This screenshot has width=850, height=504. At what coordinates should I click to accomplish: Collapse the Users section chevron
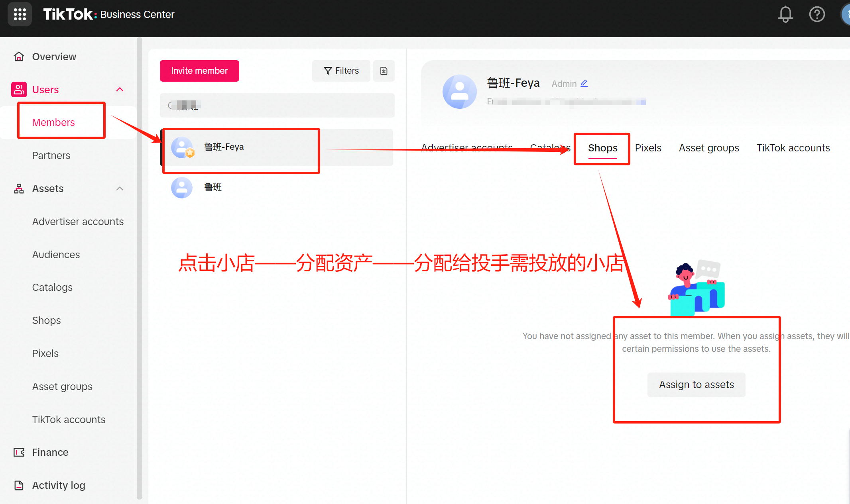(x=120, y=90)
